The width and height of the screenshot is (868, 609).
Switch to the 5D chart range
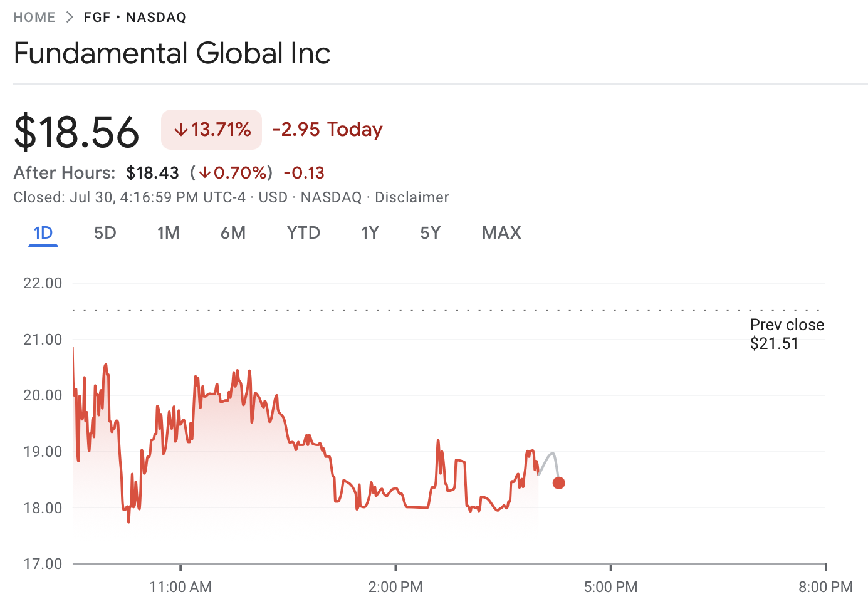105,233
